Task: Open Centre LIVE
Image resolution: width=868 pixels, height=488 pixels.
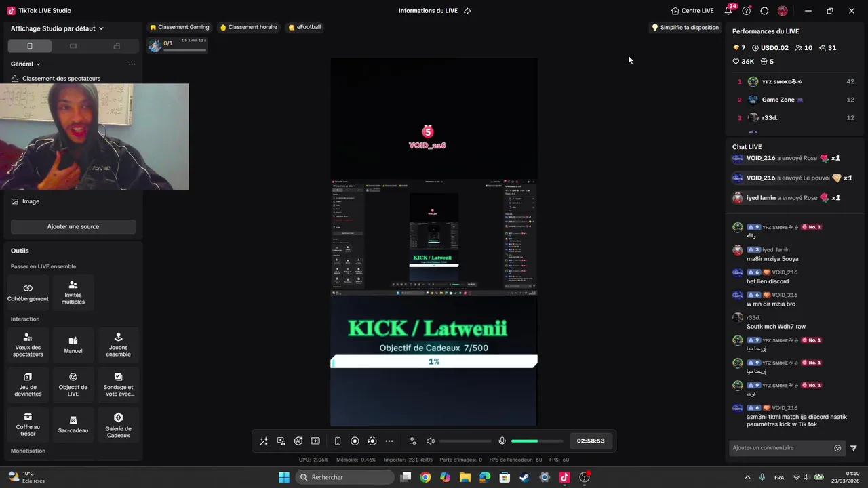Action: (x=692, y=11)
